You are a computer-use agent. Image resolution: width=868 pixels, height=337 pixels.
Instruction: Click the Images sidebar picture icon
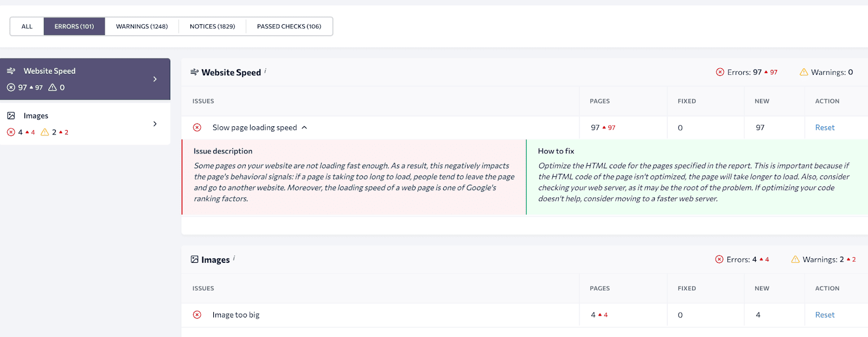pos(11,116)
